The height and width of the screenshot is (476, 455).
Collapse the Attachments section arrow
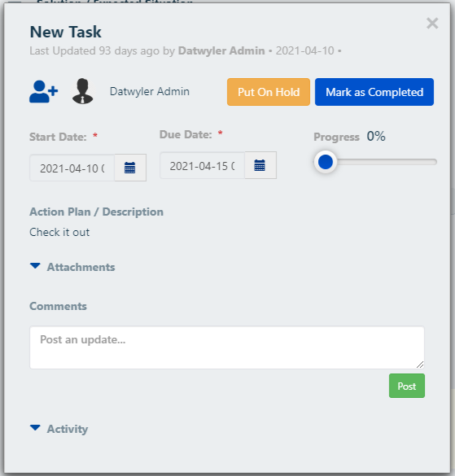point(35,266)
